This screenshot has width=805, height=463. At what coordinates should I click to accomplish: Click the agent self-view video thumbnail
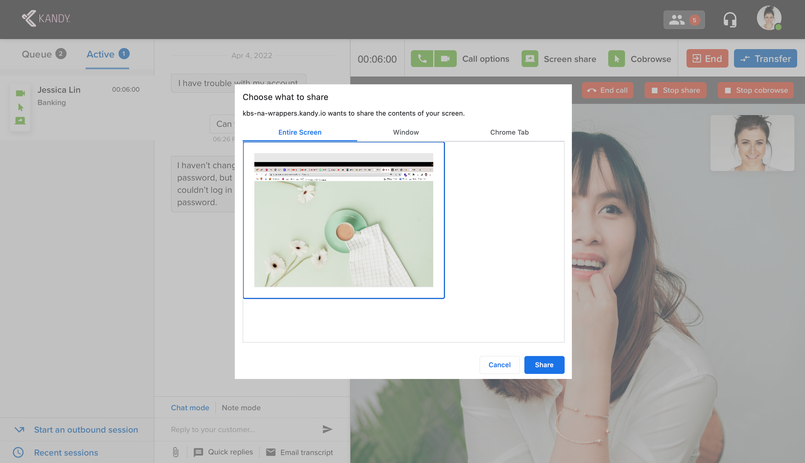(752, 143)
